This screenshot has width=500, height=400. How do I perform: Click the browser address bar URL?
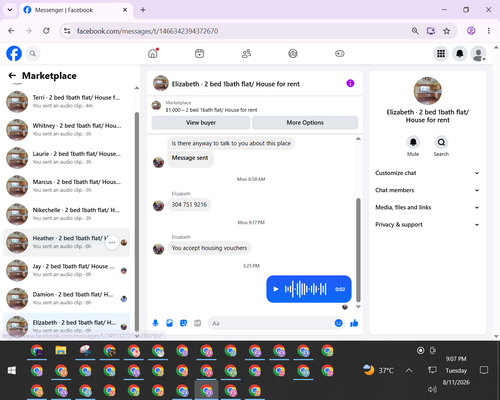tap(147, 31)
